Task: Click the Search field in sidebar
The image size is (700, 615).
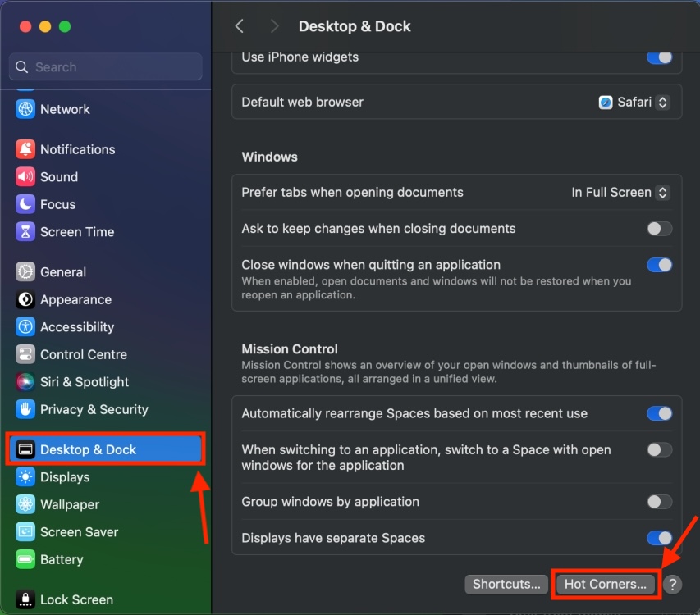Action: click(x=105, y=66)
